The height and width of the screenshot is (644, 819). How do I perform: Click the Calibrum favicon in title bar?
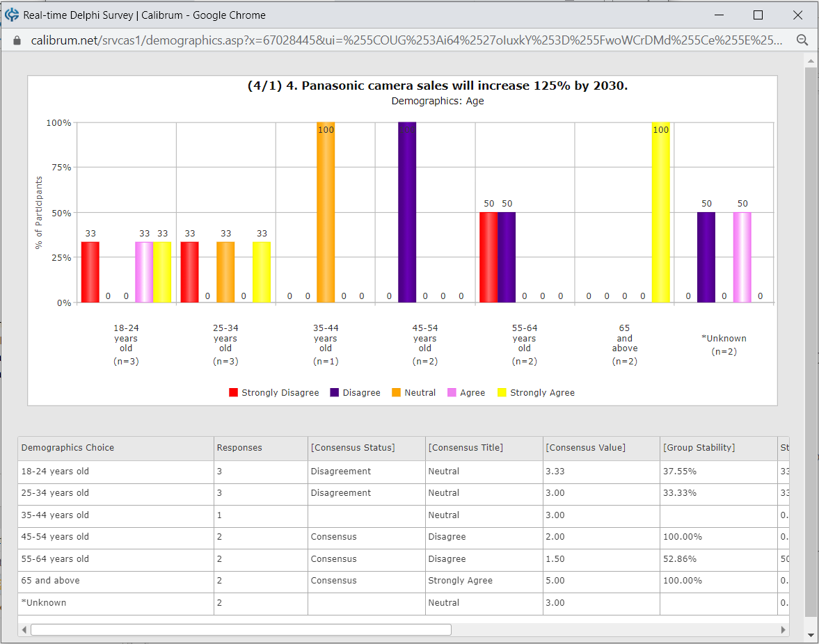(x=12, y=15)
